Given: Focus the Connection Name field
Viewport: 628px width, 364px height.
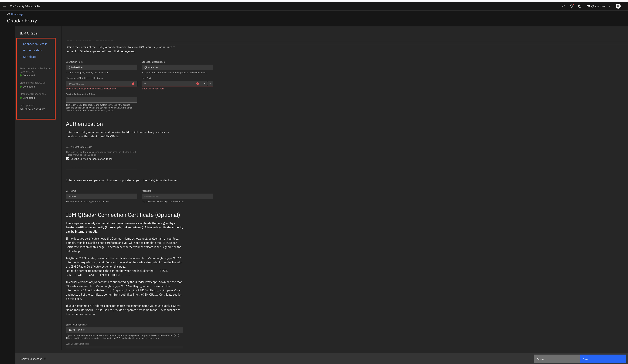Looking at the screenshot, I should 101,68.
